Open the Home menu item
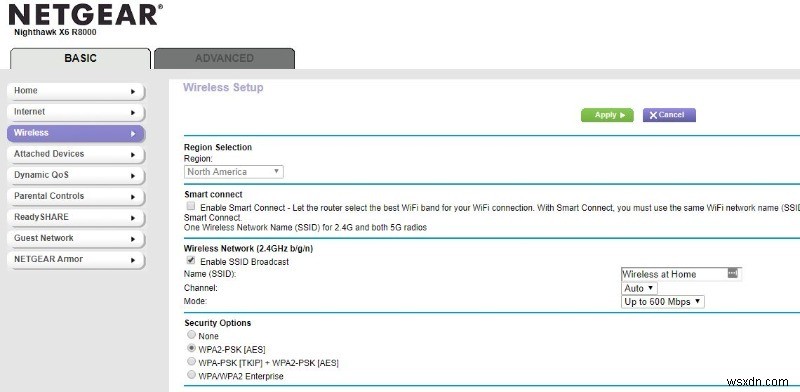The image size is (800, 392). 76,91
